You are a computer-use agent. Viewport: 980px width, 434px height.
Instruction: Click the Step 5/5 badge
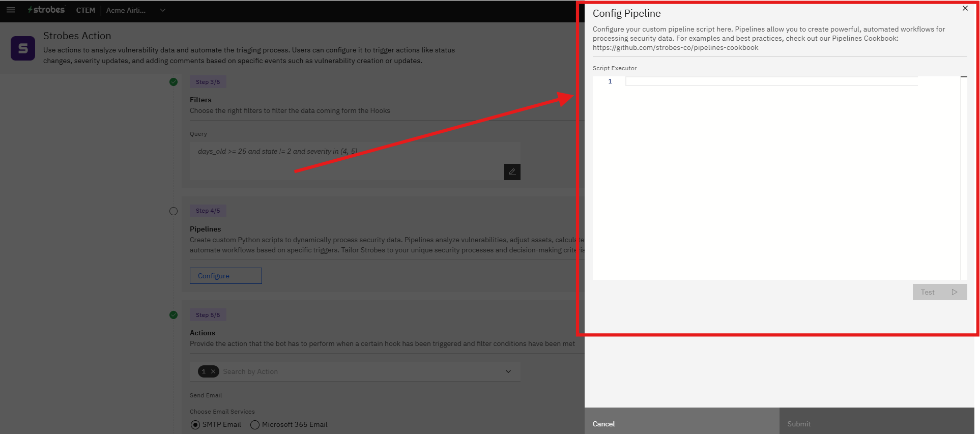coord(208,315)
